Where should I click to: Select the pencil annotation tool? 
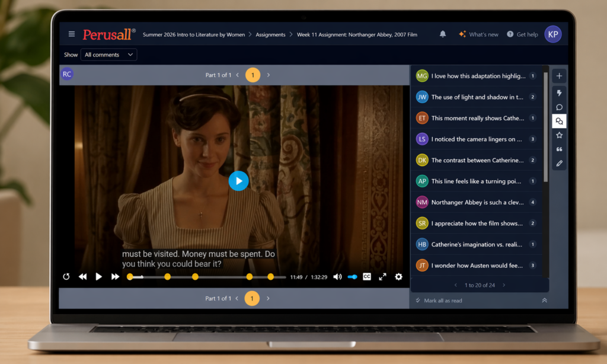click(559, 163)
